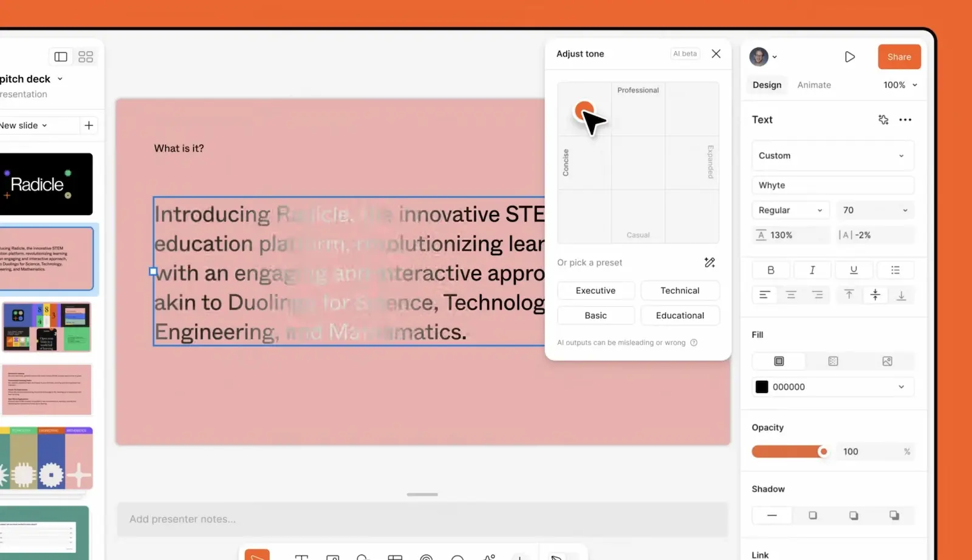
Task: Adjust the orange Opacity slider
Action: point(790,451)
